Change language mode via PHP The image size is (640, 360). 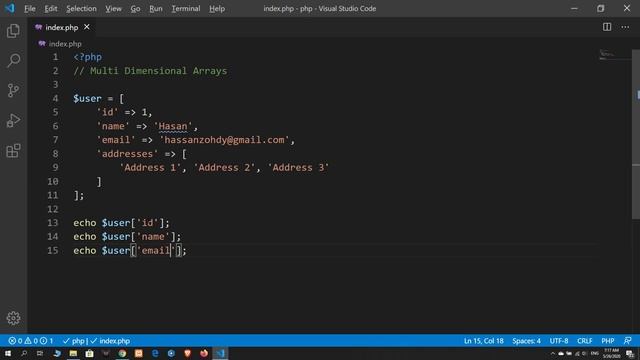coord(608,341)
